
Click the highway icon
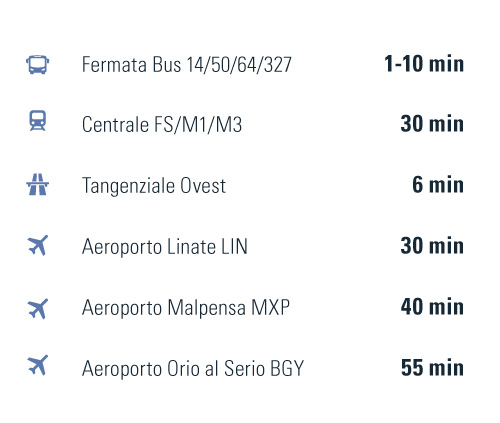click(38, 184)
